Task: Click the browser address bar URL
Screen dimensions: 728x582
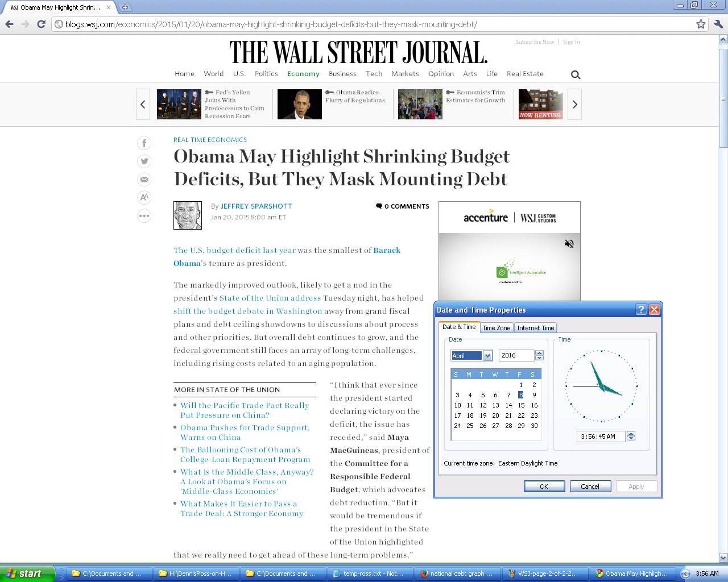Action: point(374,24)
